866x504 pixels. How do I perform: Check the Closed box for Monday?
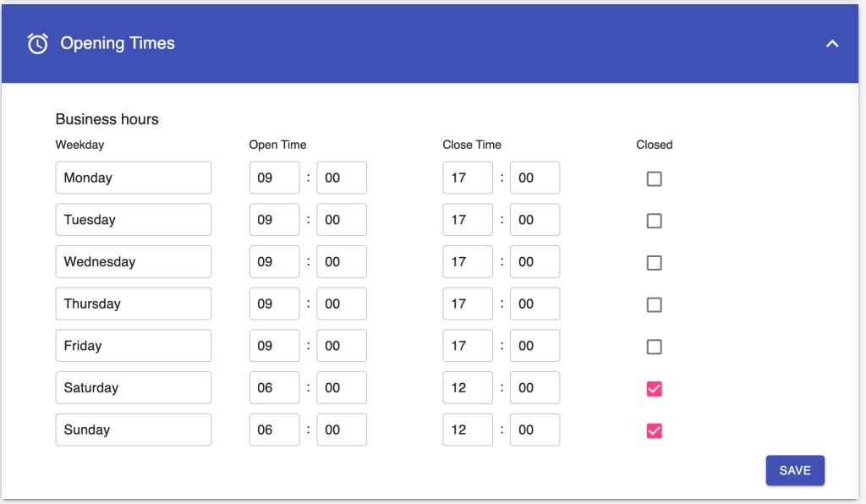coord(654,179)
